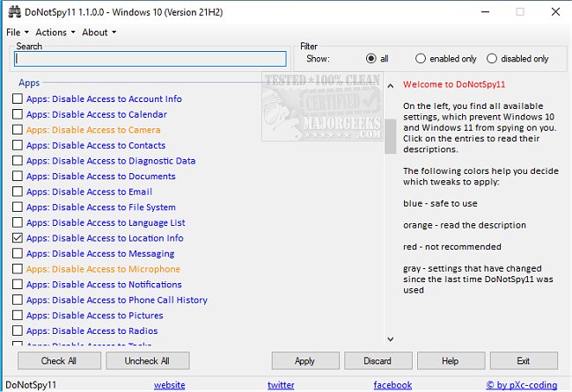
Task: Open the About menu
Action: pyautogui.click(x=95, y=33)
